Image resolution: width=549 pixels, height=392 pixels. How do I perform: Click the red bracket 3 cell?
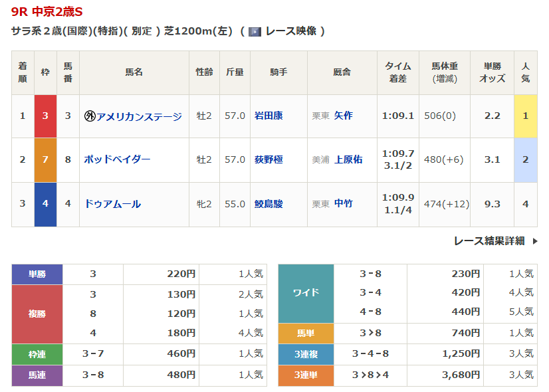pyautogui.click(x=45, y=116)
